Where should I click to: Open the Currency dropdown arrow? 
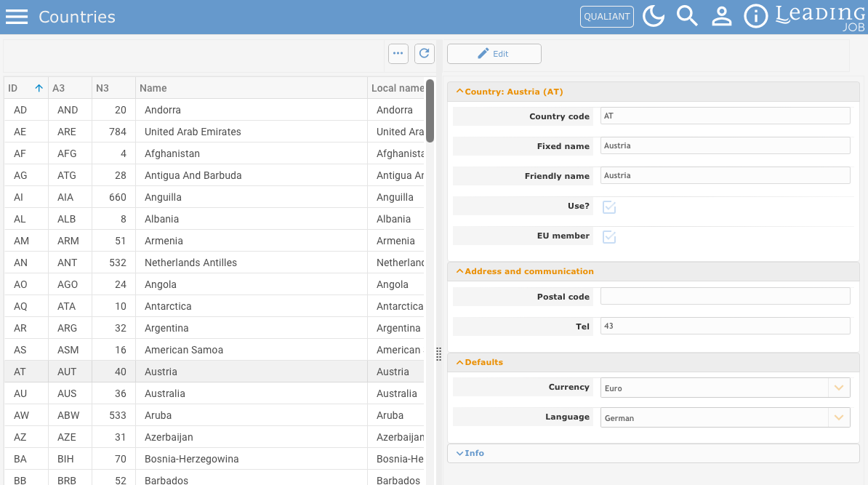pyautogui.click(x=839, y=388)
